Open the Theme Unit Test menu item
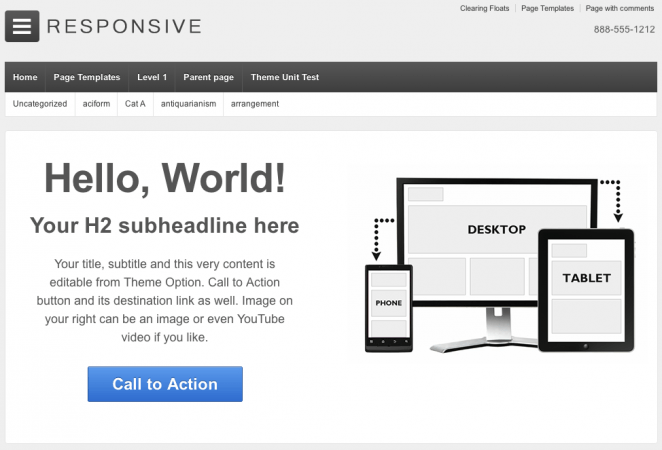This screenshot has height=450, width=662. pos(285,77)
